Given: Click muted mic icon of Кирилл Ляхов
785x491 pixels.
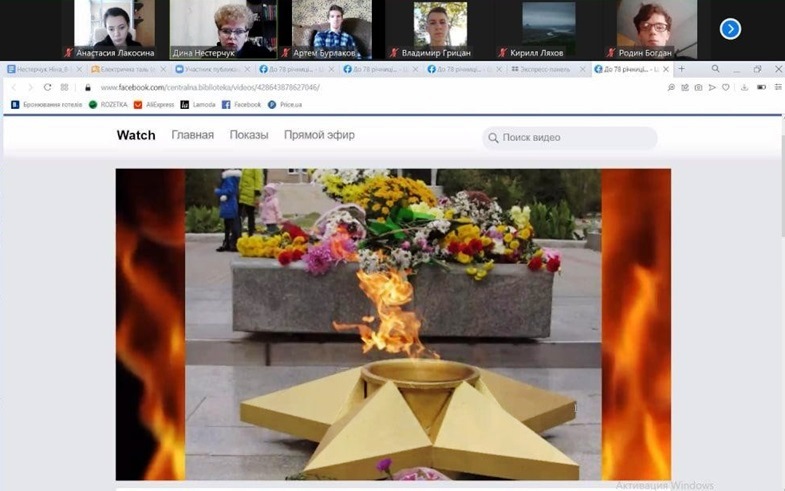Looking at the screenshot, I should point(503,53).
